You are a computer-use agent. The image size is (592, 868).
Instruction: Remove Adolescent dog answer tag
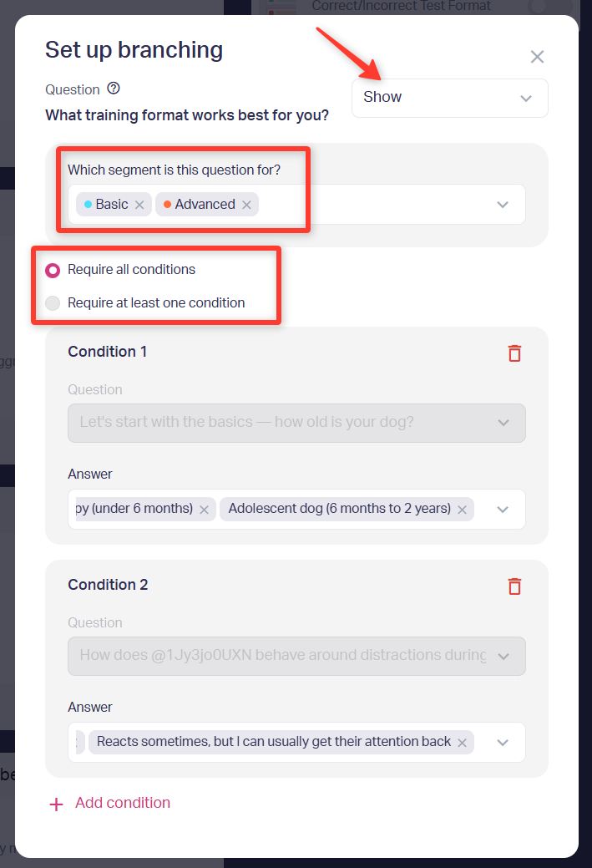(462, 510)
